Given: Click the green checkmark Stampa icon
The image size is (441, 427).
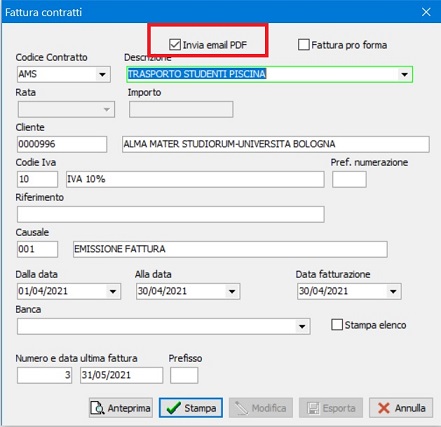Looking at the screenshot, I should tap(173, 408).
